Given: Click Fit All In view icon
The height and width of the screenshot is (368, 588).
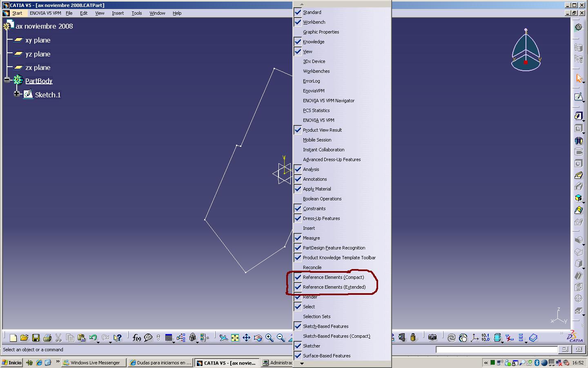Looking at the screenshot, I should [x=235, y=338].
